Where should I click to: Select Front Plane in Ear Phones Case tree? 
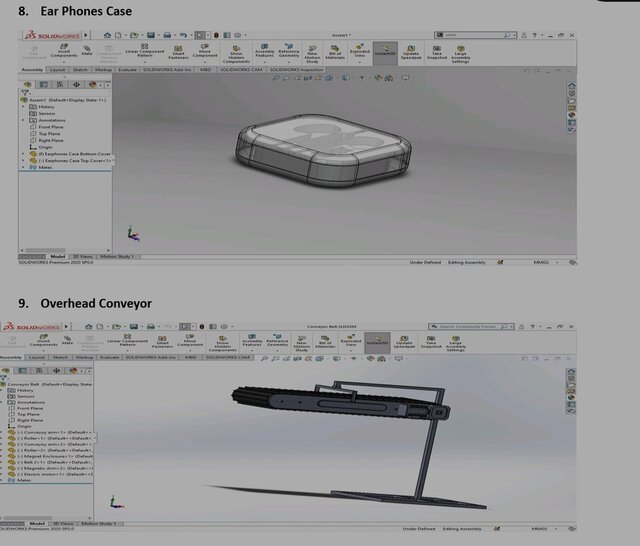[47, 127]
